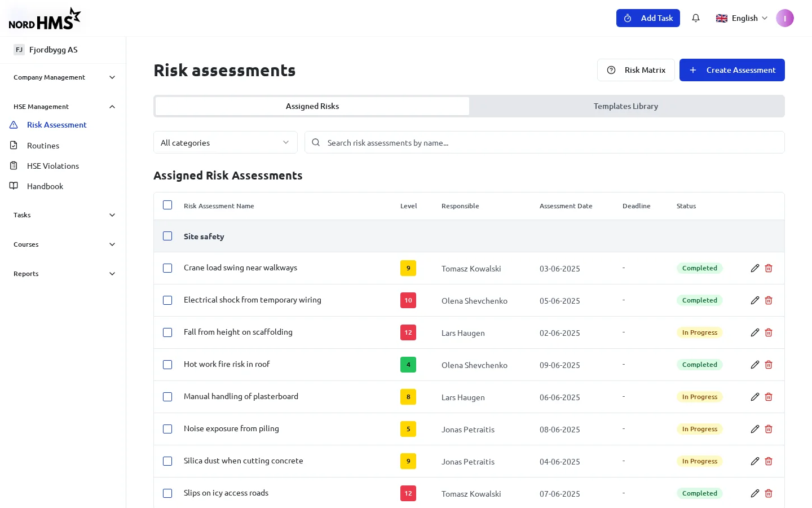Open the user avatar menu
The image size is (812, 508).
point(785,18)
